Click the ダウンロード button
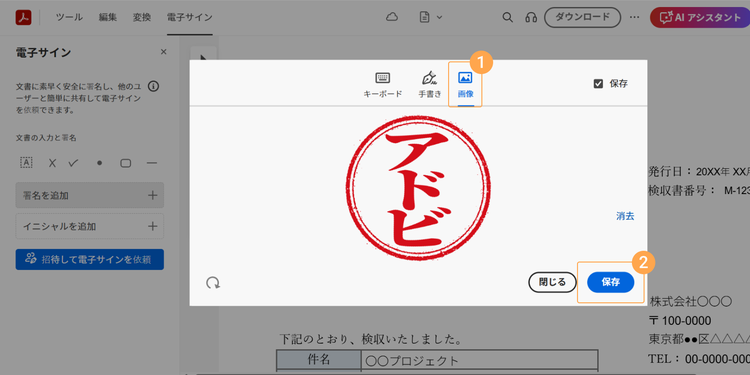This screenshot has height=375, width=750. [x=582, y=17]
